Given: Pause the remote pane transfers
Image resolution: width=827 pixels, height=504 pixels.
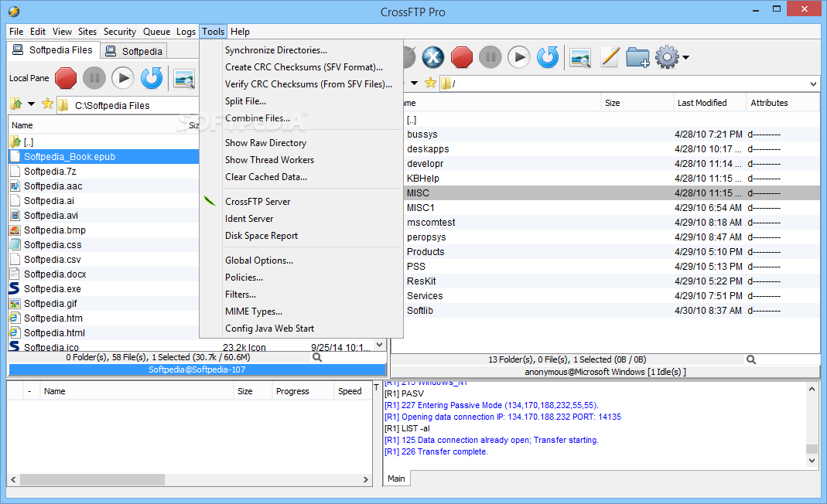Looking at the screenshot, I should [490, 57].
